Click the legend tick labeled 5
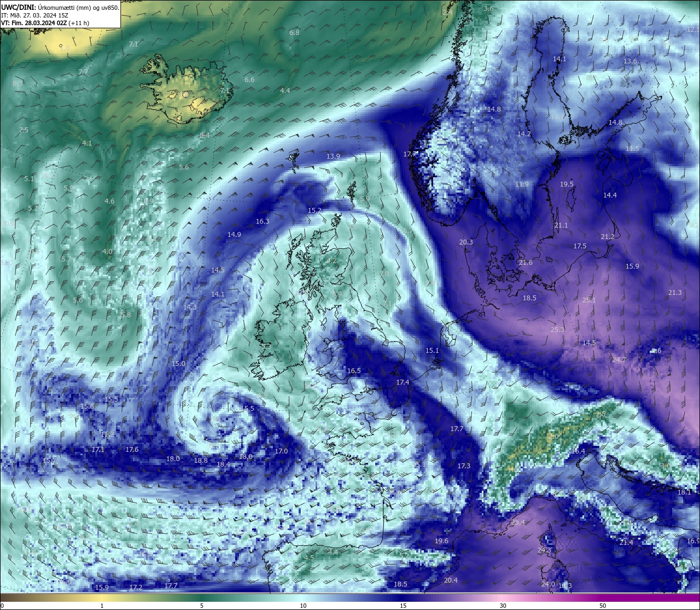The width and height of the screenshot is (700, 610). [x=202, y=606]
